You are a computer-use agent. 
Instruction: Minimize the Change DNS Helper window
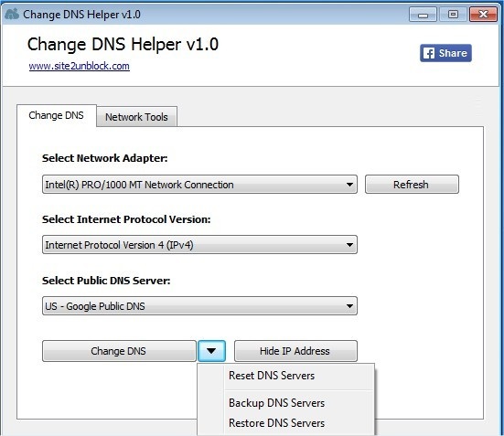(x=423, y=15)
